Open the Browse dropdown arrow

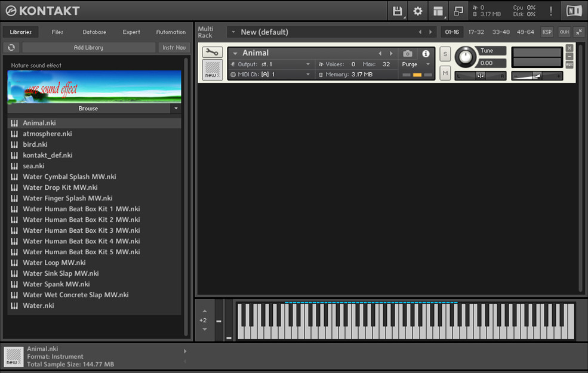(176, 109)
